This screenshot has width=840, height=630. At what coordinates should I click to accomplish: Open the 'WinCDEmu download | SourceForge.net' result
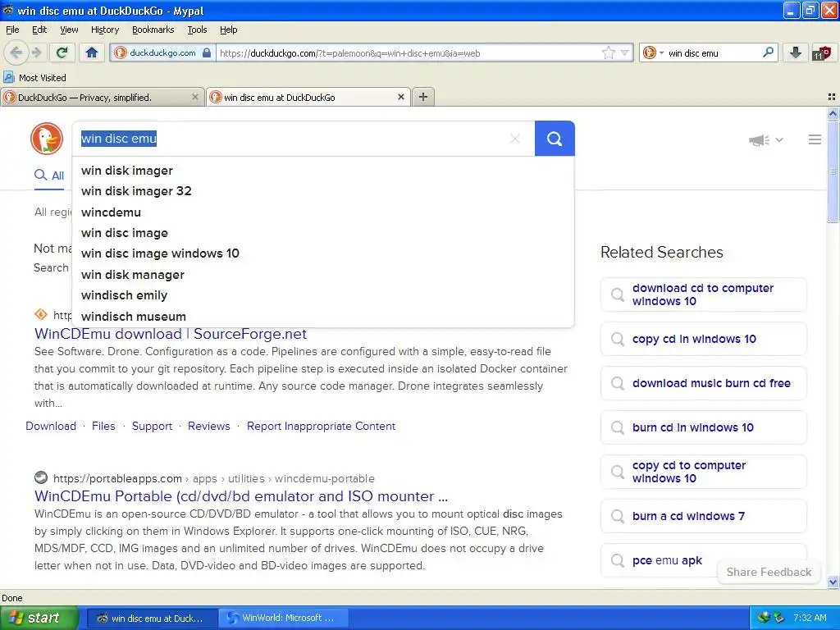coord(171,334)
